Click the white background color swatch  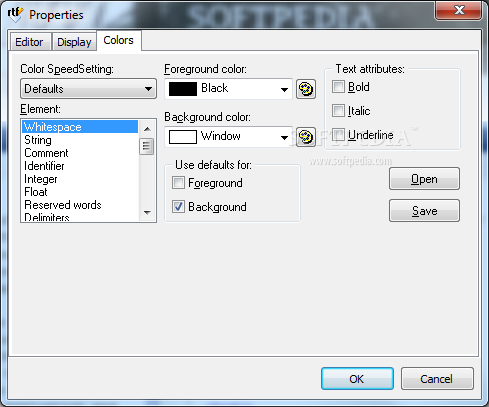click(x=183, y=137)
